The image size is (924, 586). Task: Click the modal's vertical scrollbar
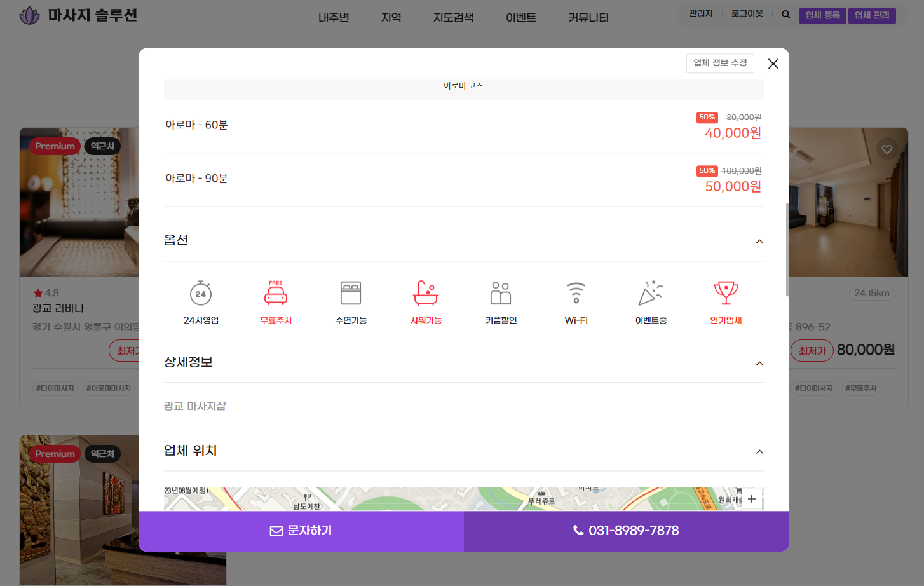(x=787, y=249)
